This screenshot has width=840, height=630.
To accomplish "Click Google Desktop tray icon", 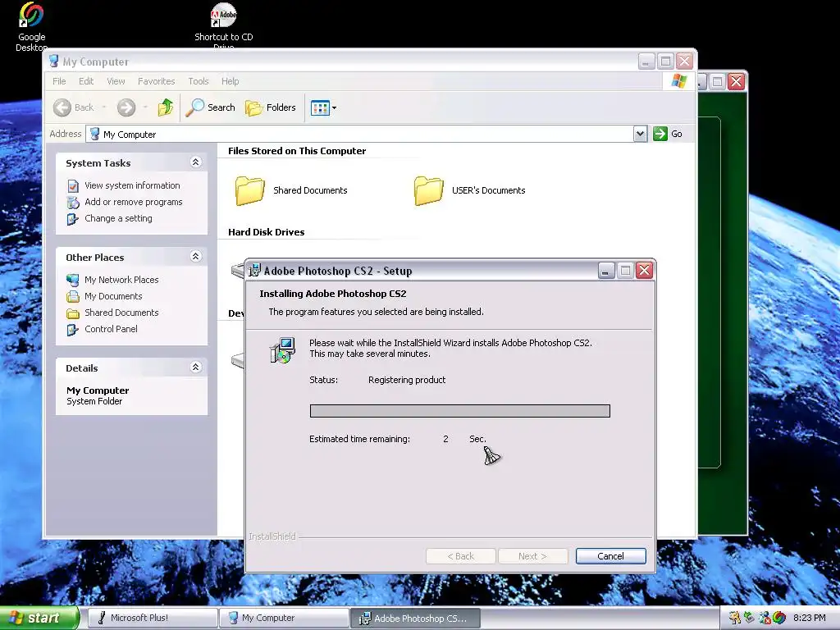I will click(x=778, y=618).
